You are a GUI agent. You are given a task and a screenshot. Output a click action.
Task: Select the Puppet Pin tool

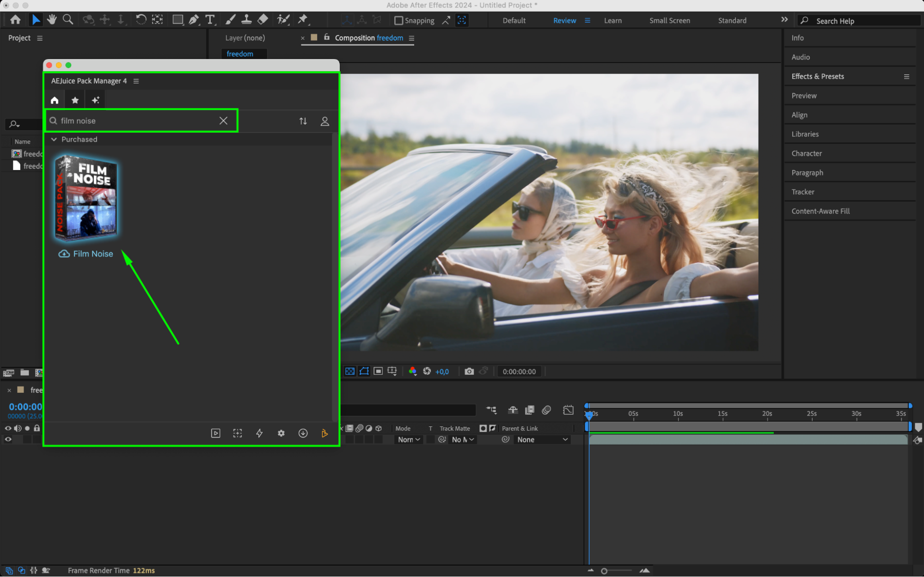tap(303, 19)
